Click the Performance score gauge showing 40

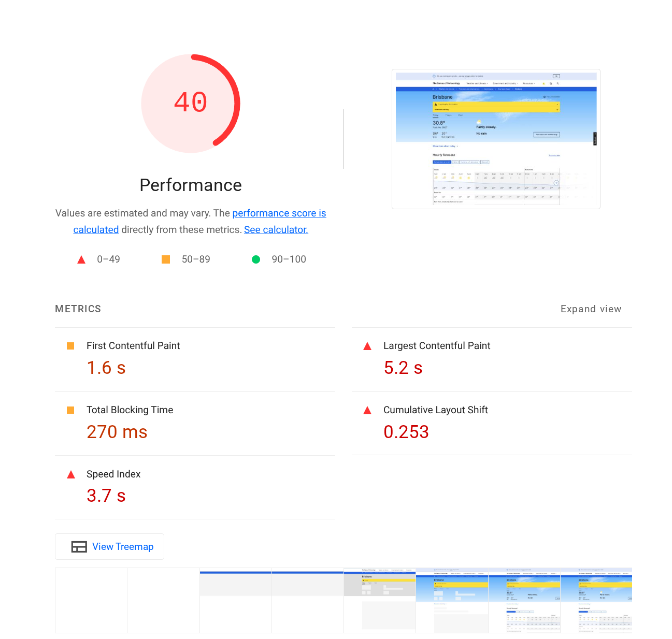point(191,103)
